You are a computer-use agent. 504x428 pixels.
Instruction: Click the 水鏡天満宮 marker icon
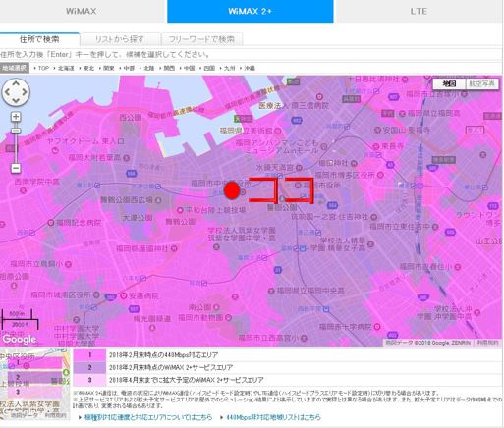click(x=299, y=168)
